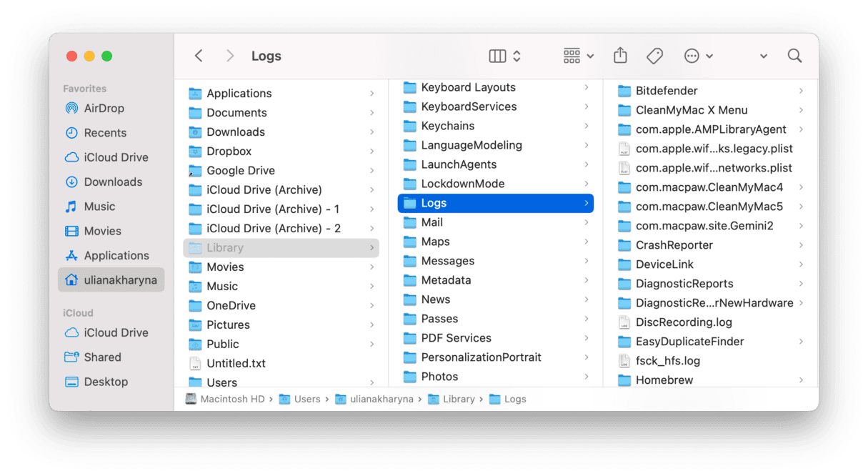Select the Pictures folder
The height and width of the screenshot is (476, 868).
pyautogui.click(x=281, y=325)
